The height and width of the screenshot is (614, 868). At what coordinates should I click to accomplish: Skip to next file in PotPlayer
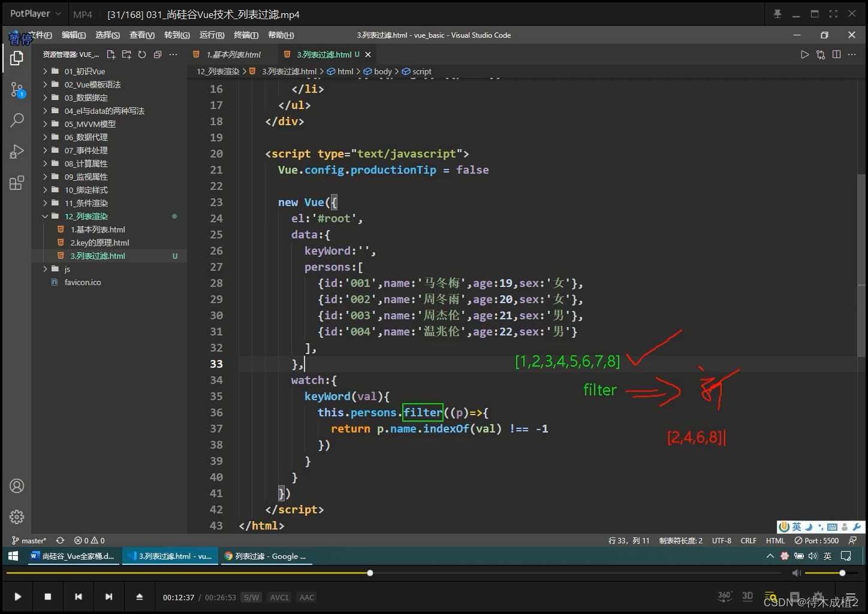coord(108,597)
